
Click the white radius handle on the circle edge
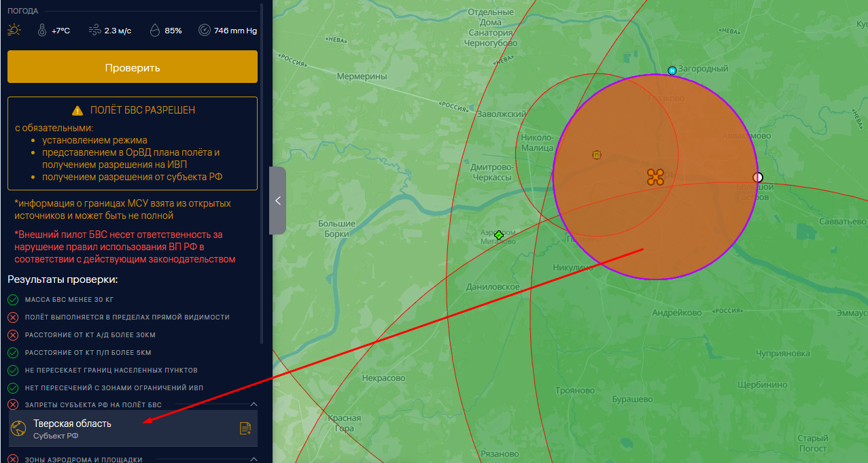click(758, 177)
